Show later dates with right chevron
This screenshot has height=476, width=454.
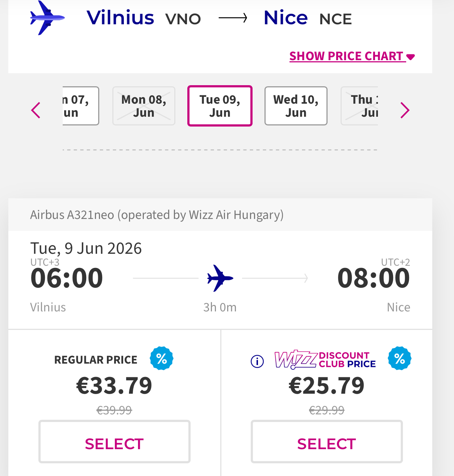[x=405, y=110]
